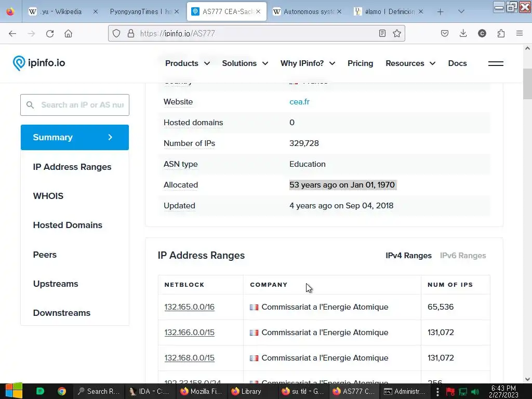The image size is (532, 399).
Task: Bookmark this page with the star
Action: (396, 33)
